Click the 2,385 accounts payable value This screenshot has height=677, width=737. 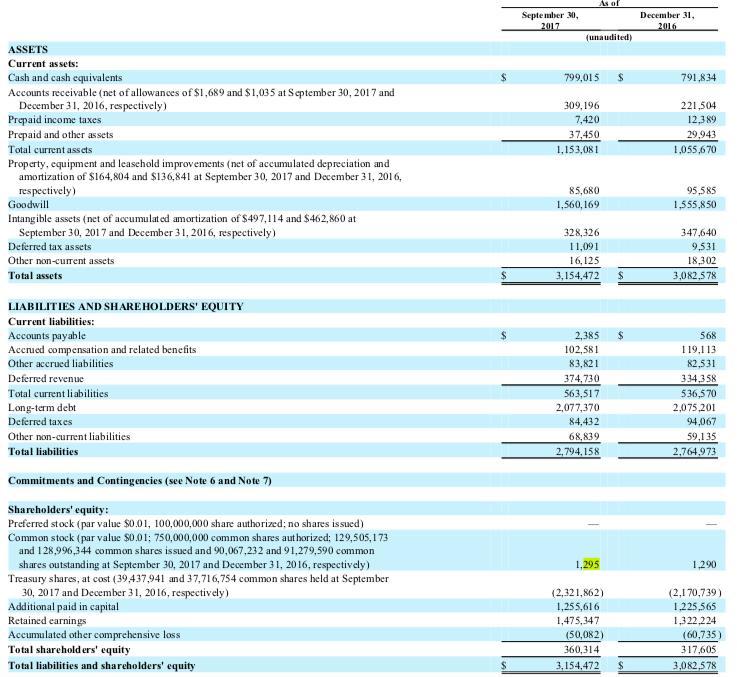[x=587, y=336]
